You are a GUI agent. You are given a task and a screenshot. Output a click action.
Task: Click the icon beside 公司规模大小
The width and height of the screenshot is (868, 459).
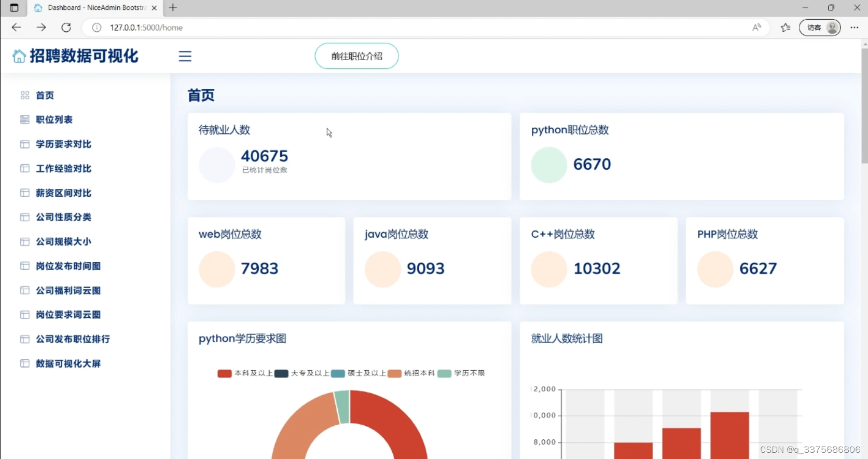point(25,241)
